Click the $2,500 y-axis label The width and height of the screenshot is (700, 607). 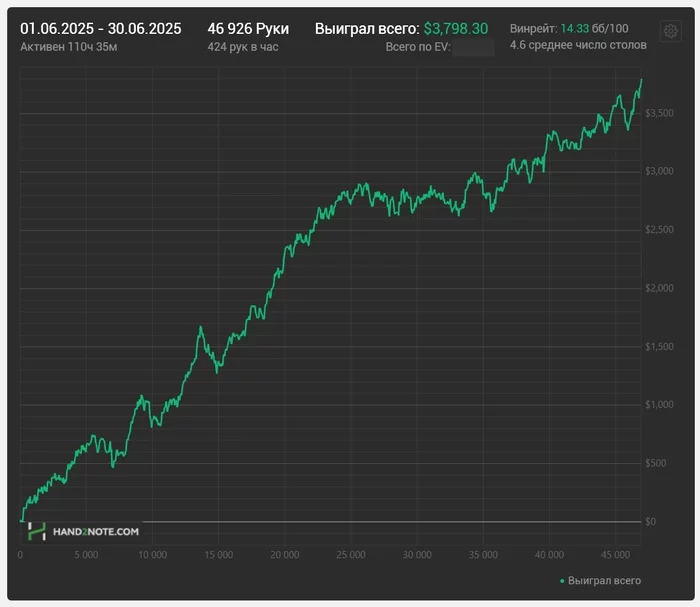click(659, 230)
